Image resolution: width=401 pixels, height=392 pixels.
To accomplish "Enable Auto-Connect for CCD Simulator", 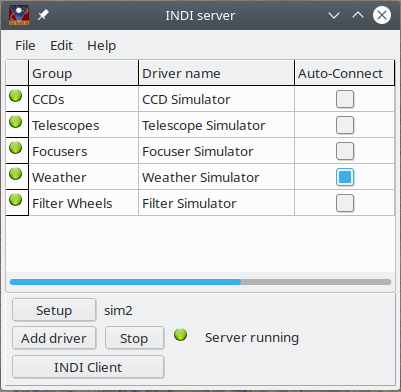I will pos(345,99).
